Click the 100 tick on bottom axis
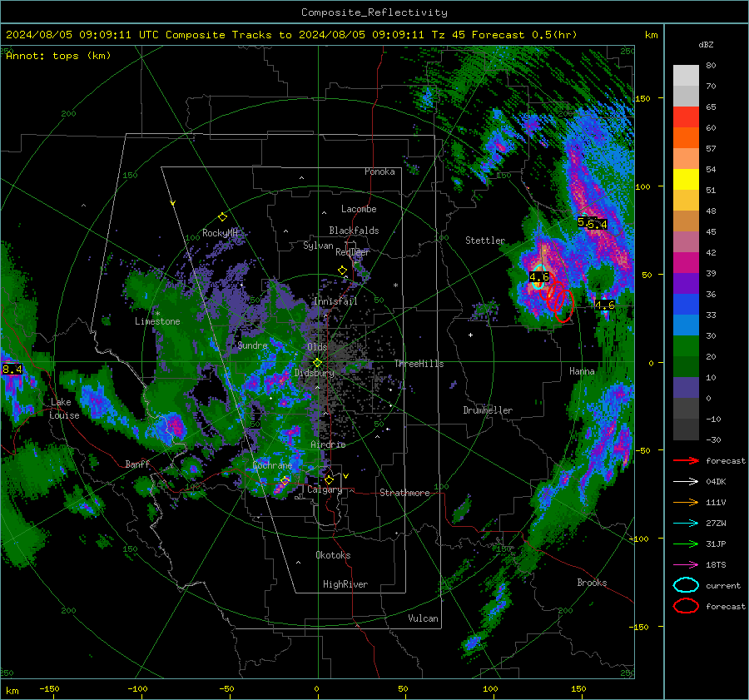749x700 pixels. tap(490, 689)
